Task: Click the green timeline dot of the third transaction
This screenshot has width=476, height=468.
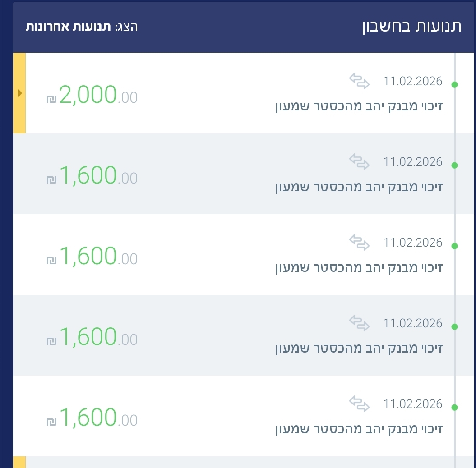Action: tap(454, 246)
